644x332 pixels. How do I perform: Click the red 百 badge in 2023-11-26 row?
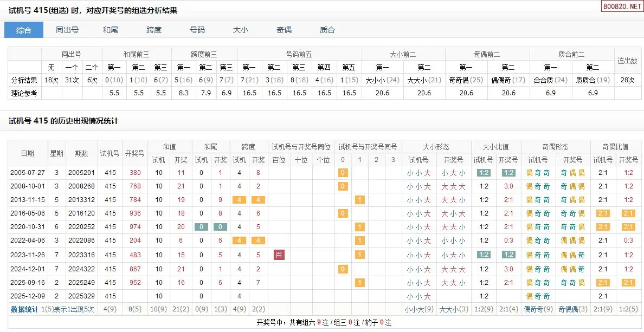[x=279, y=255]
